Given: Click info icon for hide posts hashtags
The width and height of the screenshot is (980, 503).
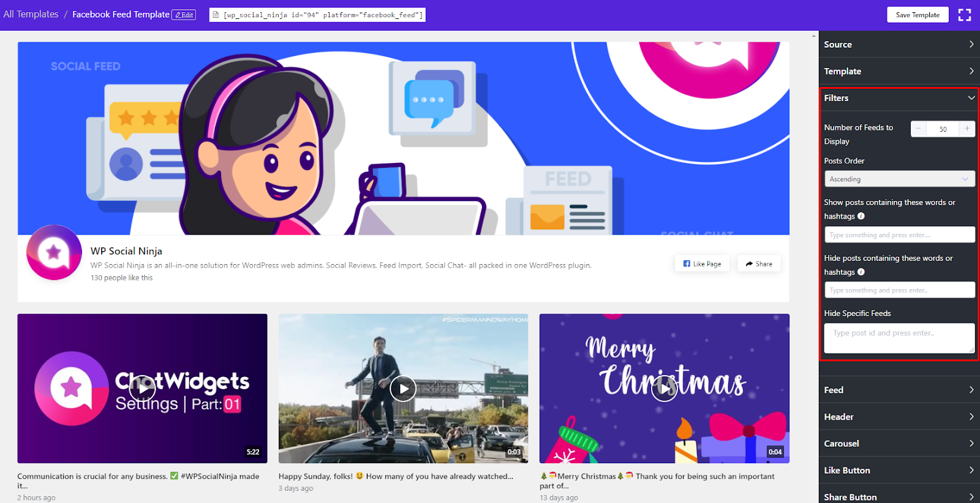Looking at the screenshot, I should (861, 272).
